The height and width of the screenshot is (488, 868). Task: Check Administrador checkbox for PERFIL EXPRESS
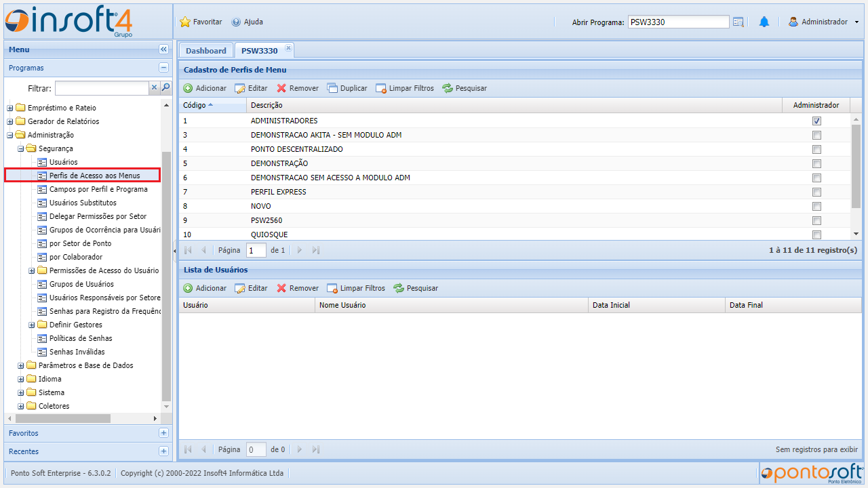pos(816,192)
